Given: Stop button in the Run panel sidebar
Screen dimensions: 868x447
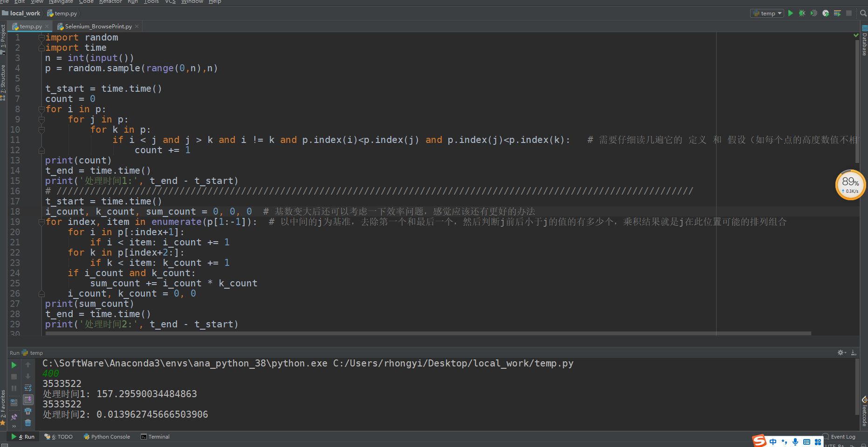Looking at the screenshot, I should tap(14, 377).
